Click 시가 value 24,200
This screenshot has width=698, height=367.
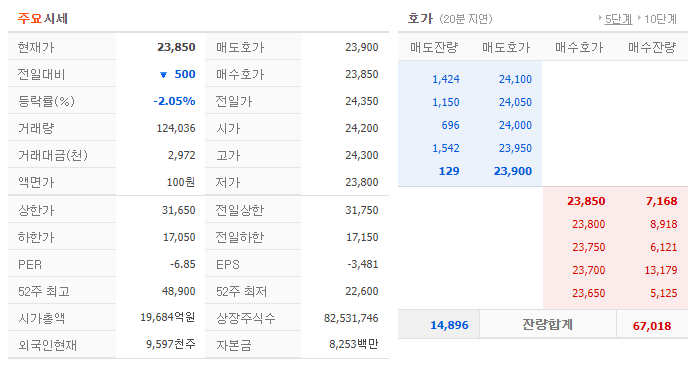361,128
